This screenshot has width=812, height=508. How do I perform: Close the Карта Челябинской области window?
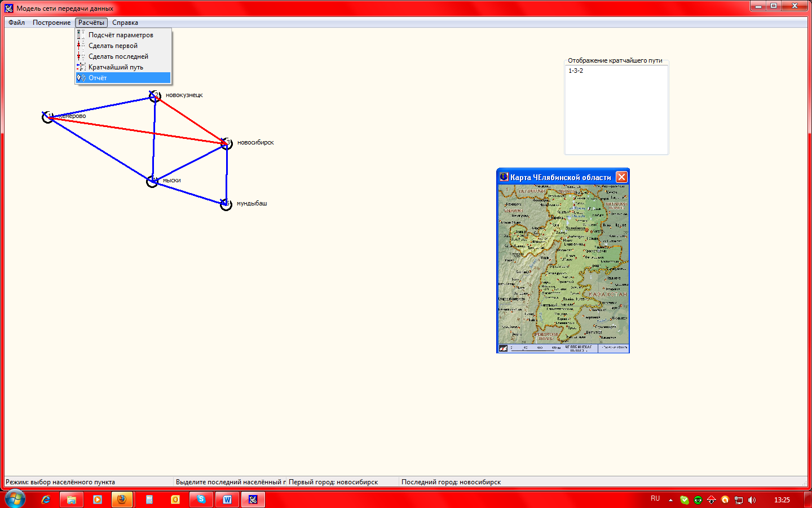tap(621, 177)
